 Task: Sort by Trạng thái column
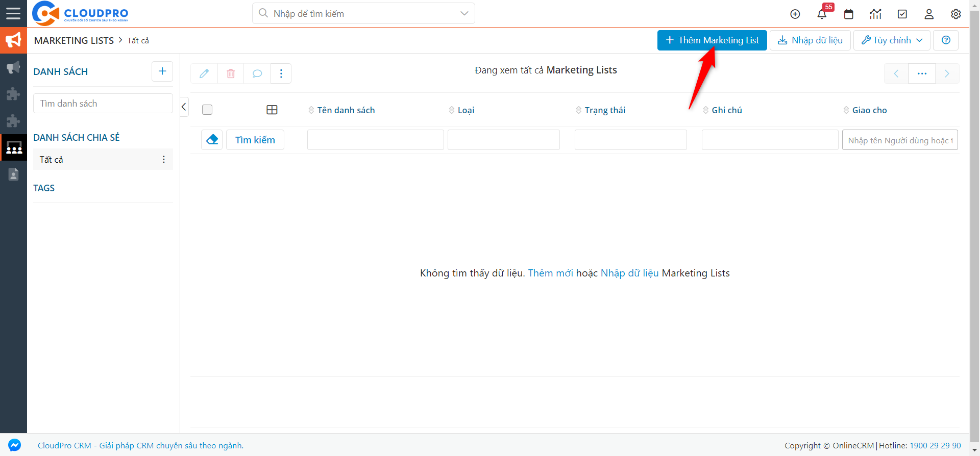click(x=600, y=110)
